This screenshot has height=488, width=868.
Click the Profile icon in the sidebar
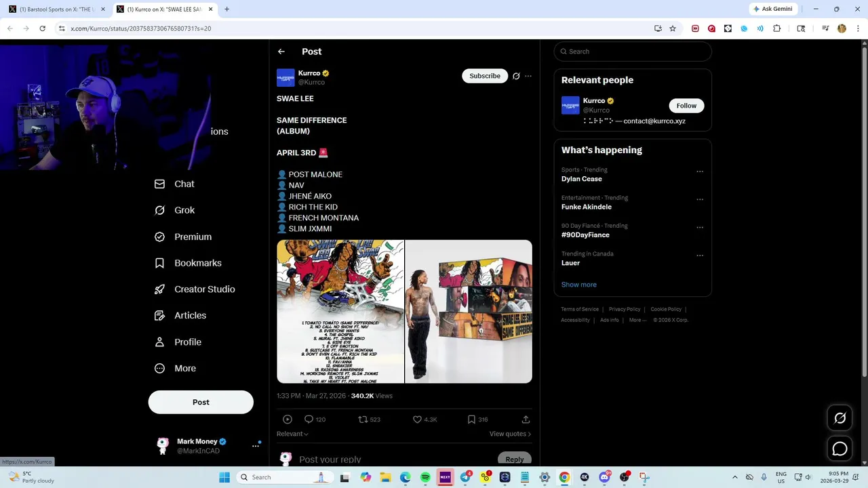[160, 342]
